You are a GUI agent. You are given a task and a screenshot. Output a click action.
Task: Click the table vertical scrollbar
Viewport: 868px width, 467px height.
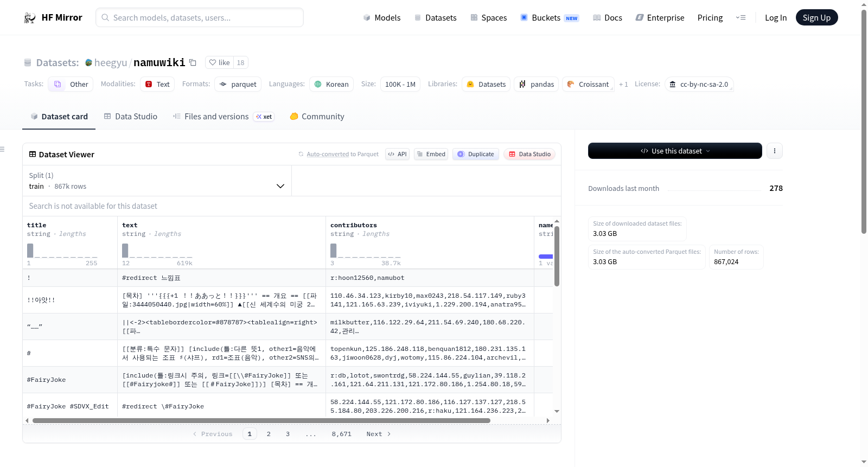click(x=557, y=256)
